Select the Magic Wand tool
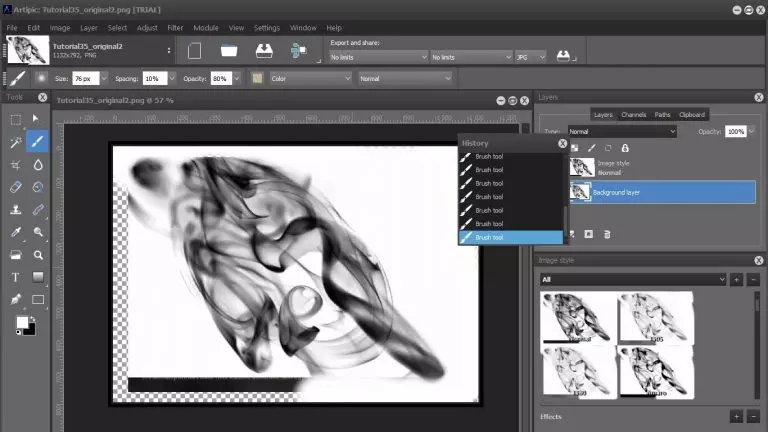This screenshot has height=432, width=768. 16,142
